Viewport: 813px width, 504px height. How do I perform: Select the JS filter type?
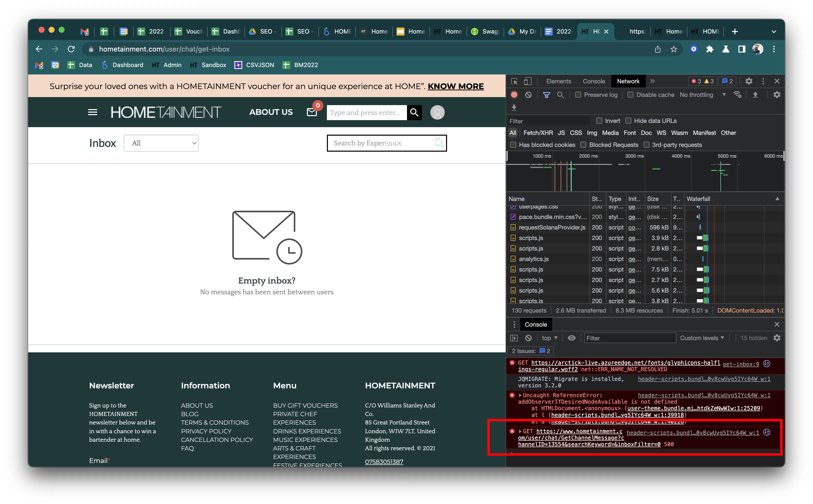click(561, 133)
